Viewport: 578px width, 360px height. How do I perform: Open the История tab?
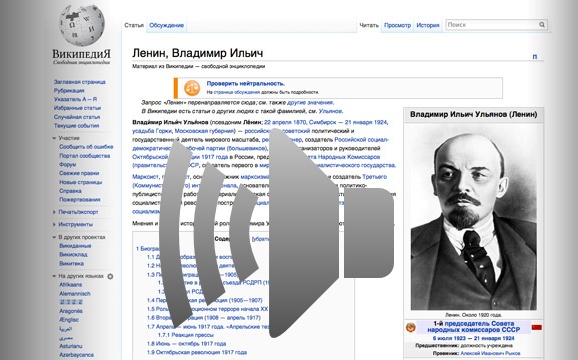428,25
